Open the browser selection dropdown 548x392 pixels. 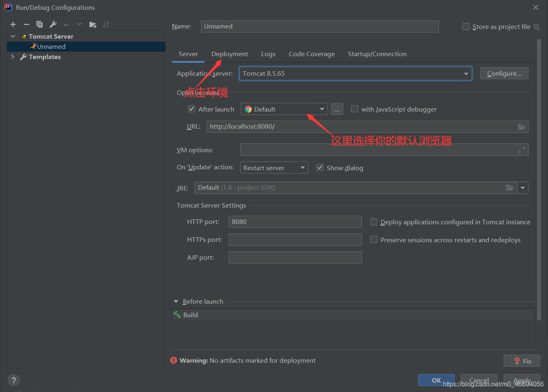pos(284,109)
